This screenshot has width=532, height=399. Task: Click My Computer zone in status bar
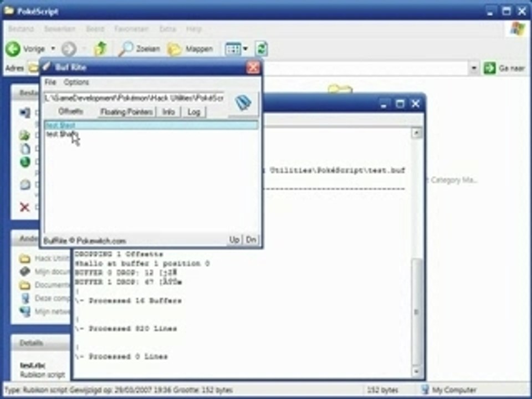[x=449, y=390]
